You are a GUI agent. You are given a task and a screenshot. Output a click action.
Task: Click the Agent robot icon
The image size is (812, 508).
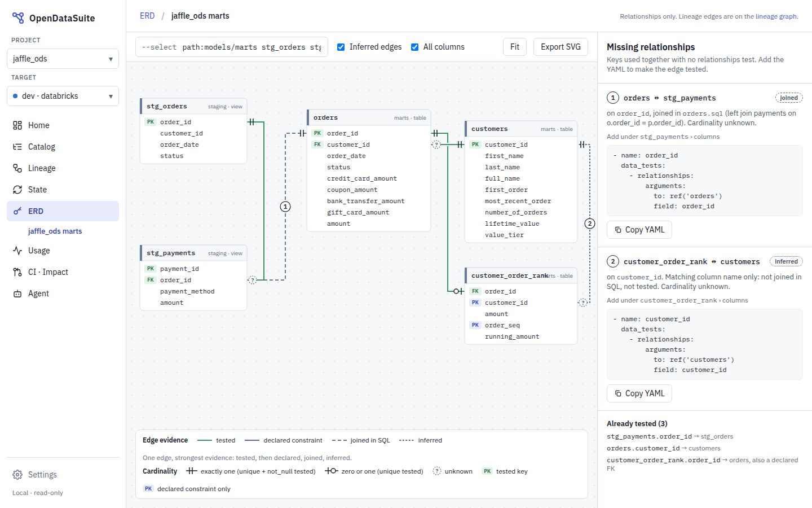[17, 294]
